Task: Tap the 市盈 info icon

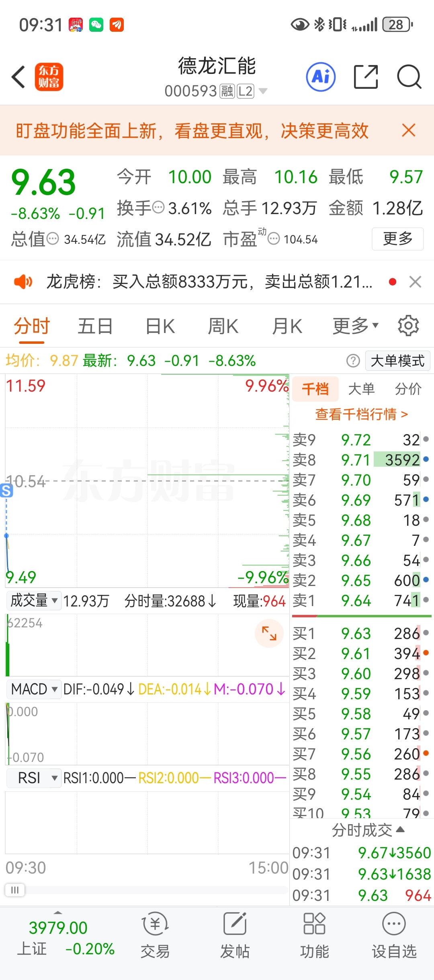Action: [274, 239]
